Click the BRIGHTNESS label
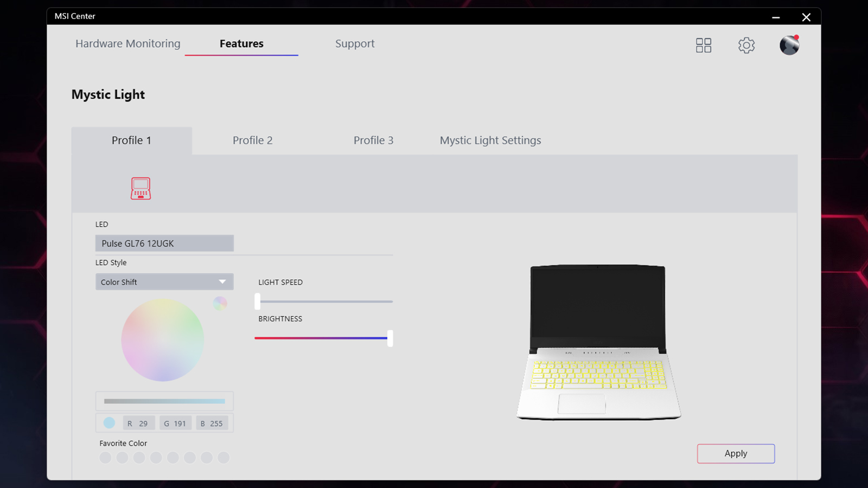868x488 pixels. point(280,319)
